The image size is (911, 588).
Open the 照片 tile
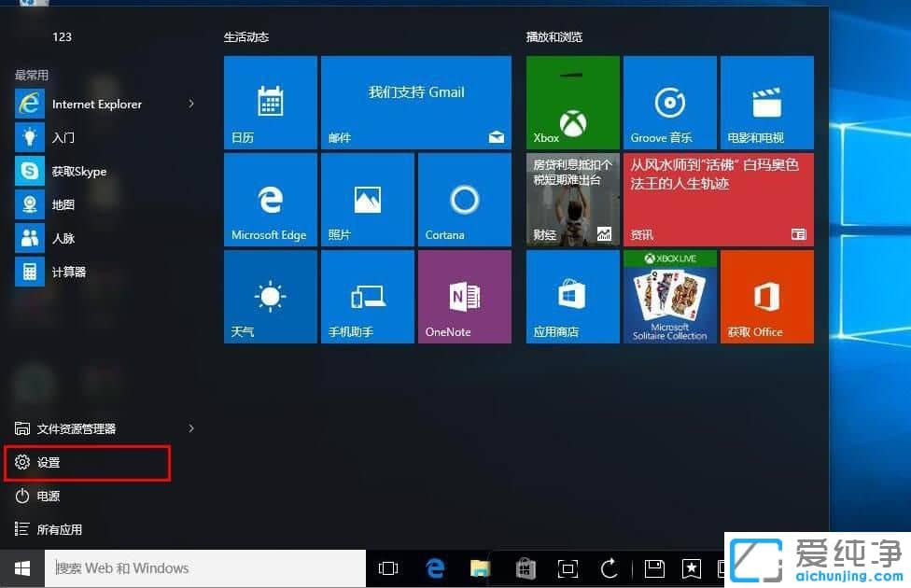367,200
